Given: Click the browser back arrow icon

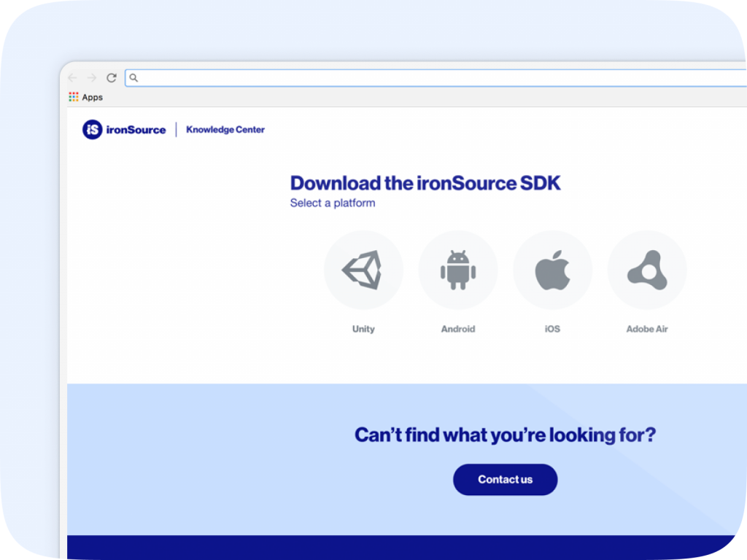Looking at the screenshot, I should pos(71,77).
